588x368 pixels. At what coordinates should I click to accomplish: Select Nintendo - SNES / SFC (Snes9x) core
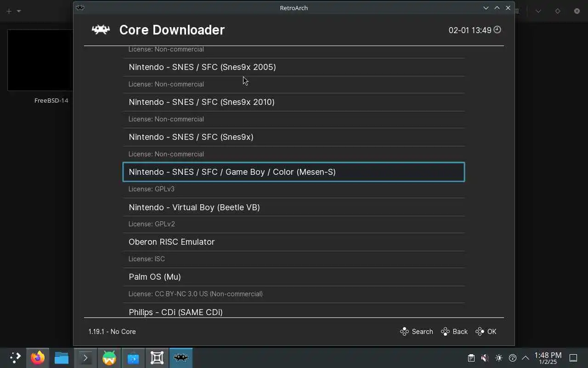(294, 137)
